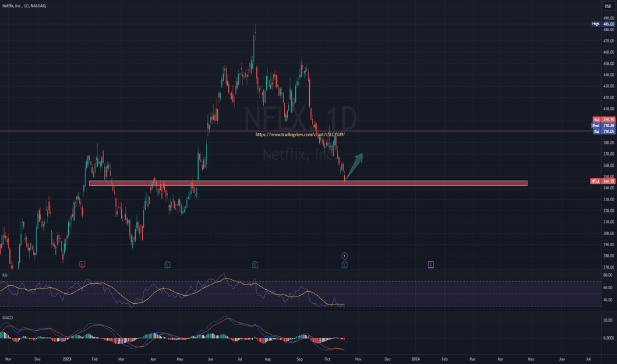617x364 pixels.
Task: Click the 270.00 price scale value
Action: pyautogui.click(x=608, y=267)
